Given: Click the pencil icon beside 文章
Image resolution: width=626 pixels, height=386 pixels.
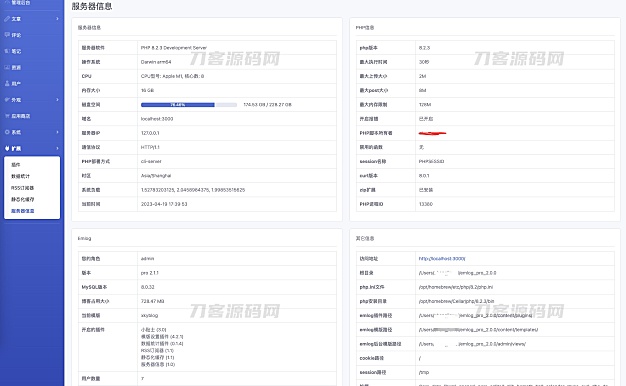Looking at the screenshot, I should 7,19.
